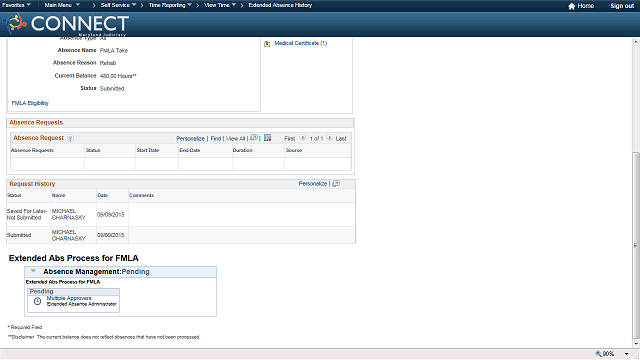Collapse the Absence Management Pending section

click(x=33, y=271)
